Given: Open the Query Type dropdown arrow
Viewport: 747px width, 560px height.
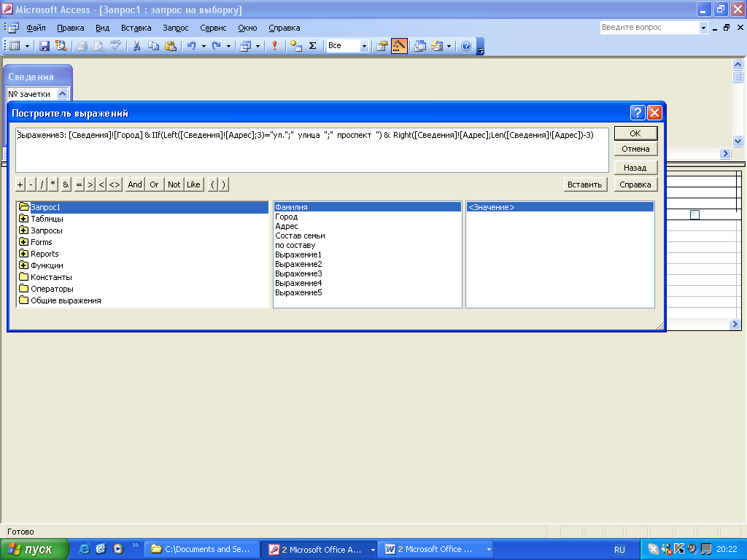Looking at the screenshot, I should tap(258, 46).
